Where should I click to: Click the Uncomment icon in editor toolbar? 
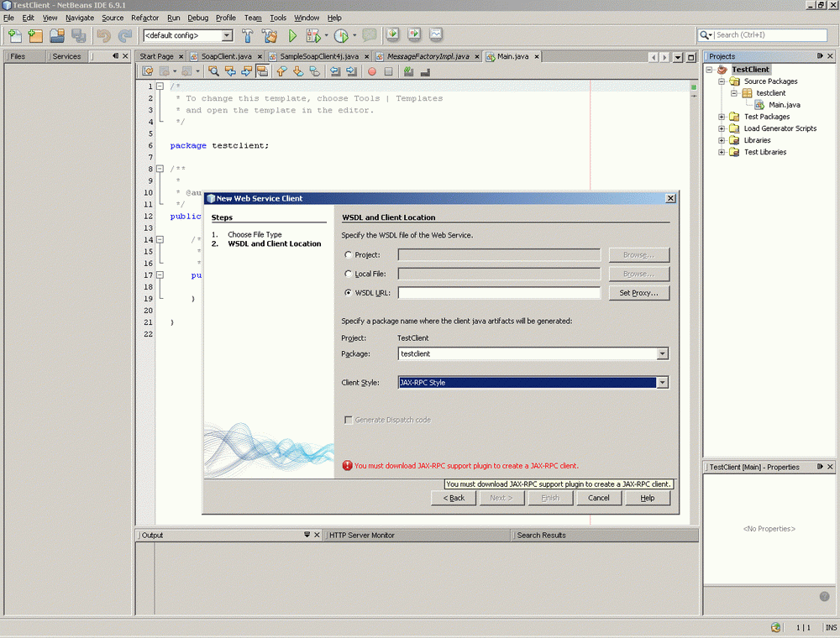pyautogui.click(x=425, y=71)
